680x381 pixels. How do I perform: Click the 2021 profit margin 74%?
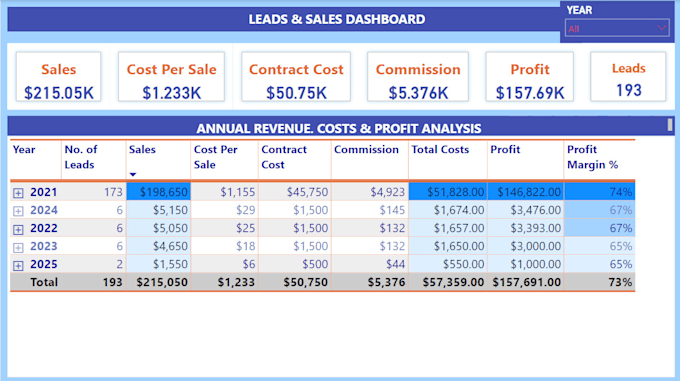599,192
